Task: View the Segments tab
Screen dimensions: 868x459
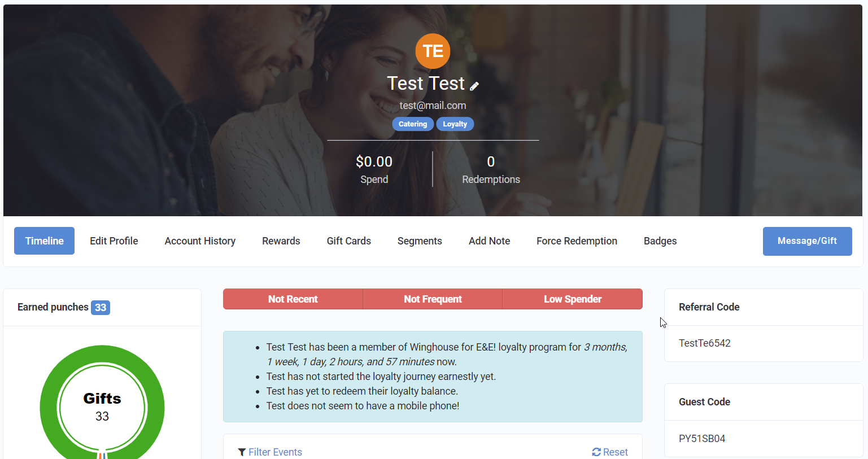Action: (420, 241)
